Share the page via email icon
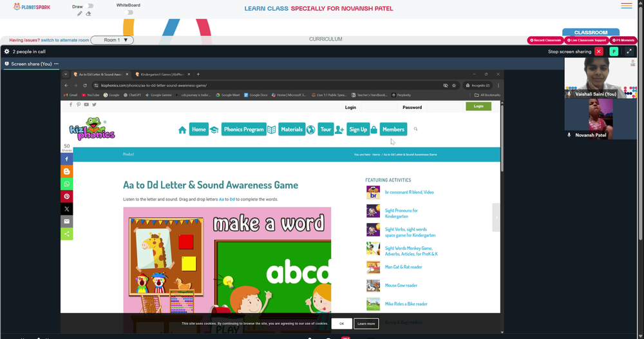644x339 pixels. 66,222
